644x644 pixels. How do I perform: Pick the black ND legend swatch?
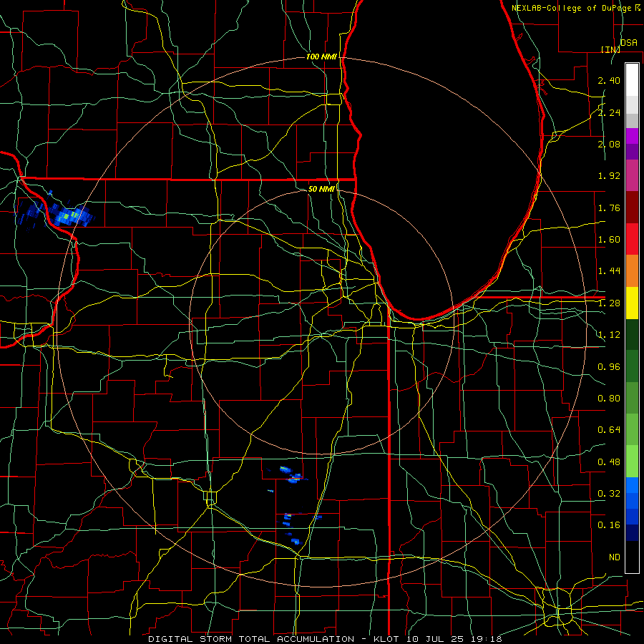point(632,557)
